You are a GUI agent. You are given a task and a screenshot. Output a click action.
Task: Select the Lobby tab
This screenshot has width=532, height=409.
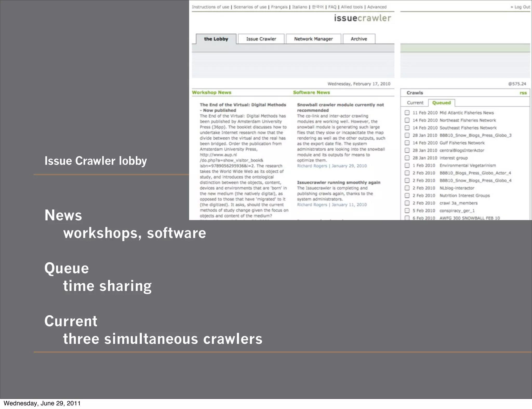pos(216,39)
